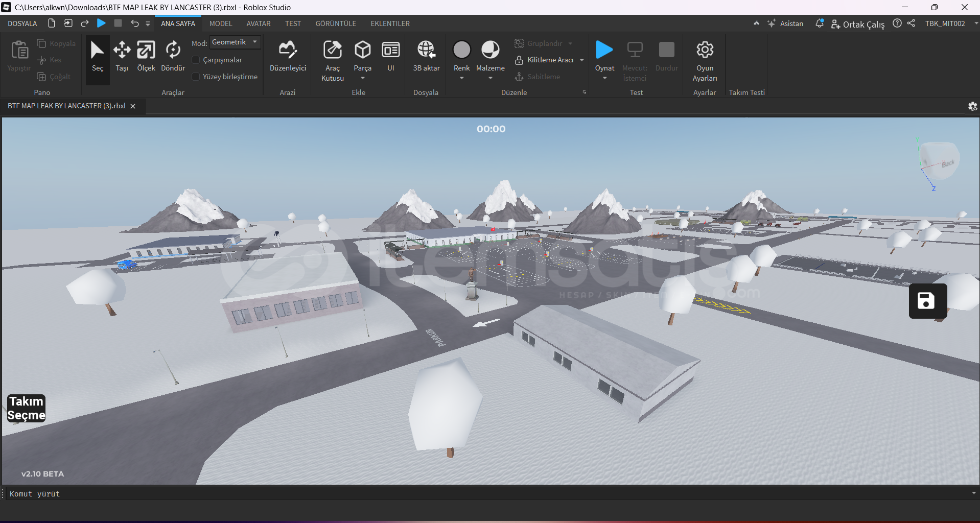Close the BTF MAP LEAK document tab
Viewport: 980px width, 523px height.
pyautogui.click(x=133, y=106)
